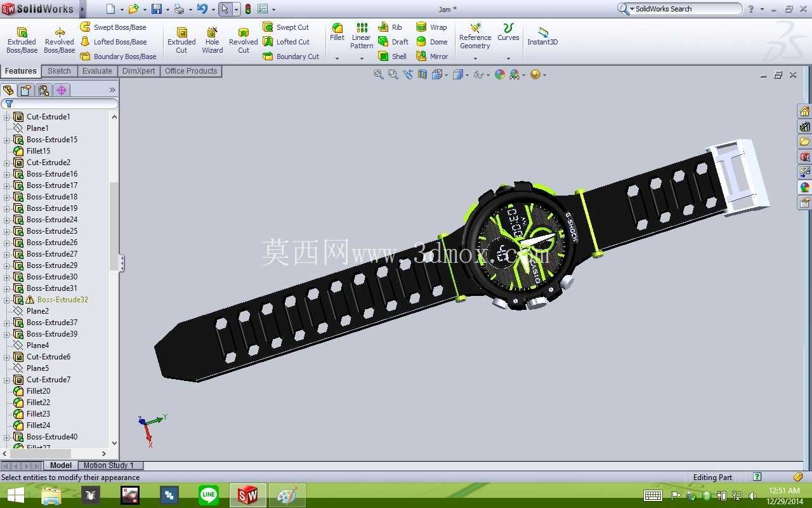
Task: Click the Undo icon
Action: pyautogui.click(x=202, y=9)
